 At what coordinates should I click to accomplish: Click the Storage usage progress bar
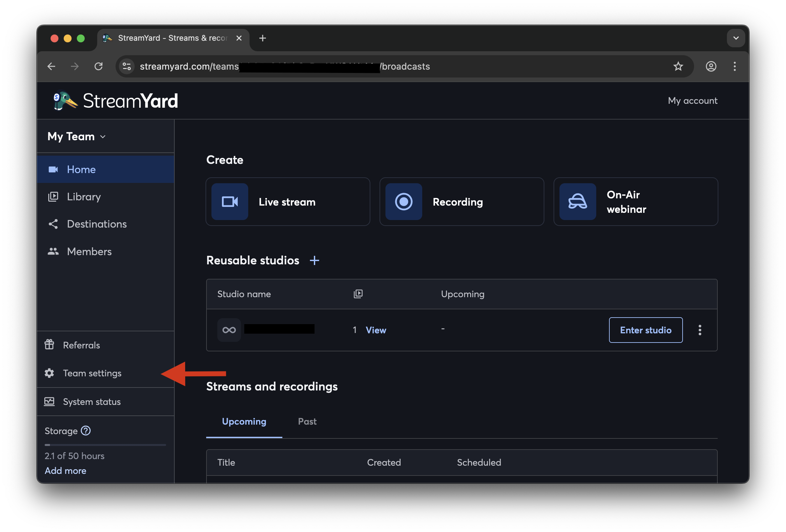click(x=105, y=445)
